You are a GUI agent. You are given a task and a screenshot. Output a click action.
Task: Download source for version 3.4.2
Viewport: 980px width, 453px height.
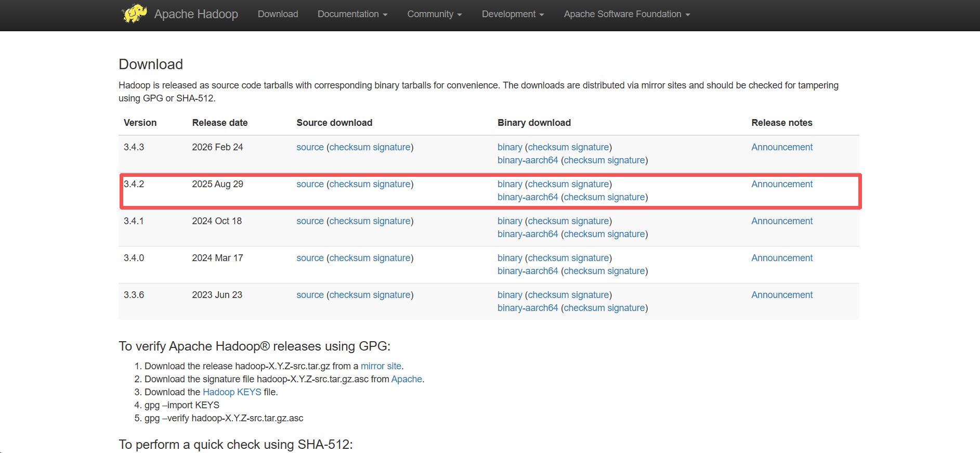pyautogui.click(x=310, y=184)
